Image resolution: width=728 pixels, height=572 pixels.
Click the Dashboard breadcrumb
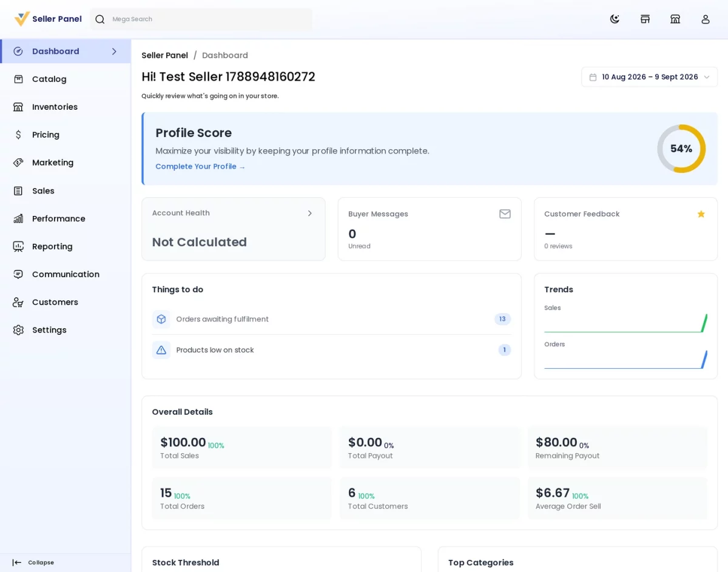(225, 55)
